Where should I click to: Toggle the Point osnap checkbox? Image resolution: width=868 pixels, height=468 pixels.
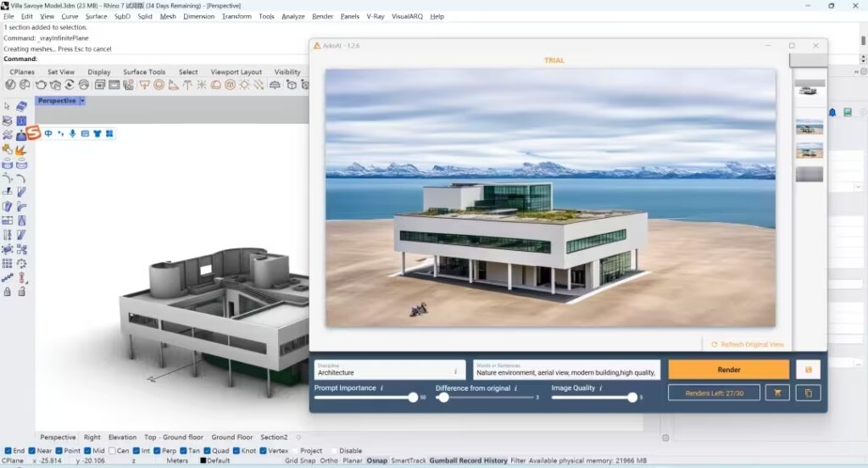click(59, 451)
